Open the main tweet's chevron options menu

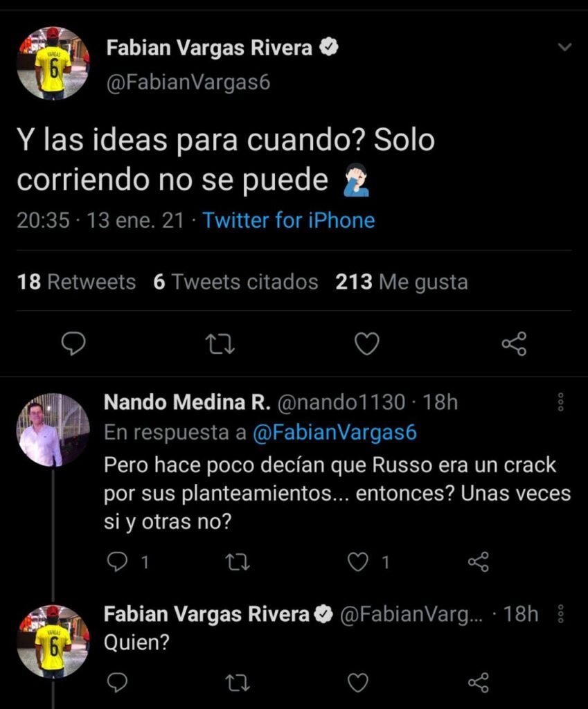coord(564,47)
